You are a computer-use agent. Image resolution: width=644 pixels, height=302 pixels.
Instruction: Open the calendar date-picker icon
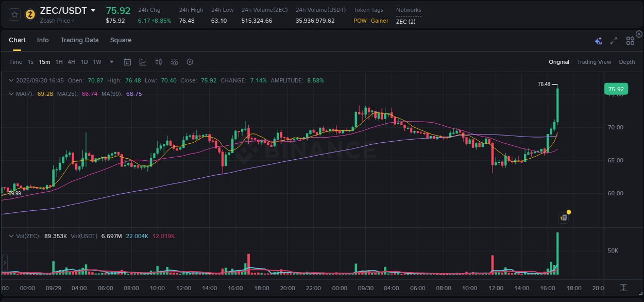[127, 61]
